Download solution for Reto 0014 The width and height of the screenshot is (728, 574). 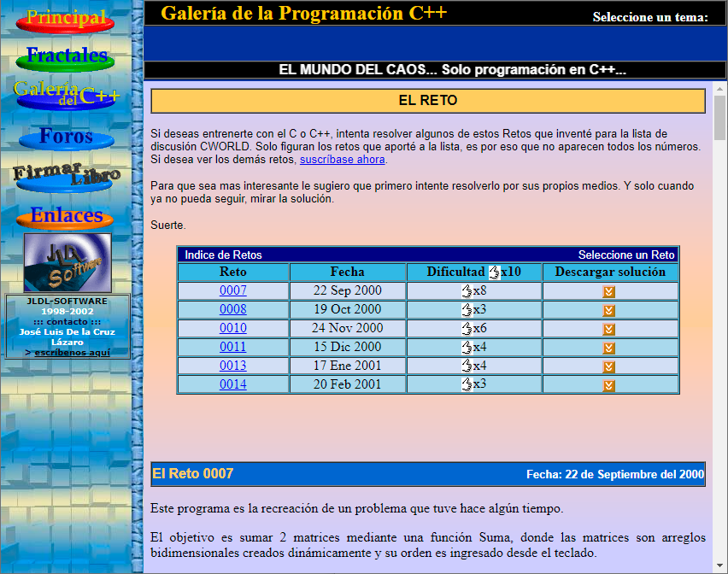coord(609,385)
